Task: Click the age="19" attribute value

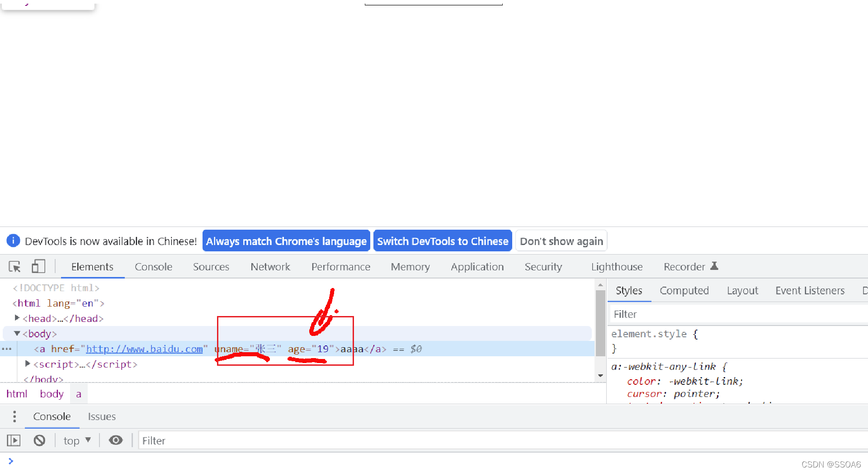Action: [322, 349]
